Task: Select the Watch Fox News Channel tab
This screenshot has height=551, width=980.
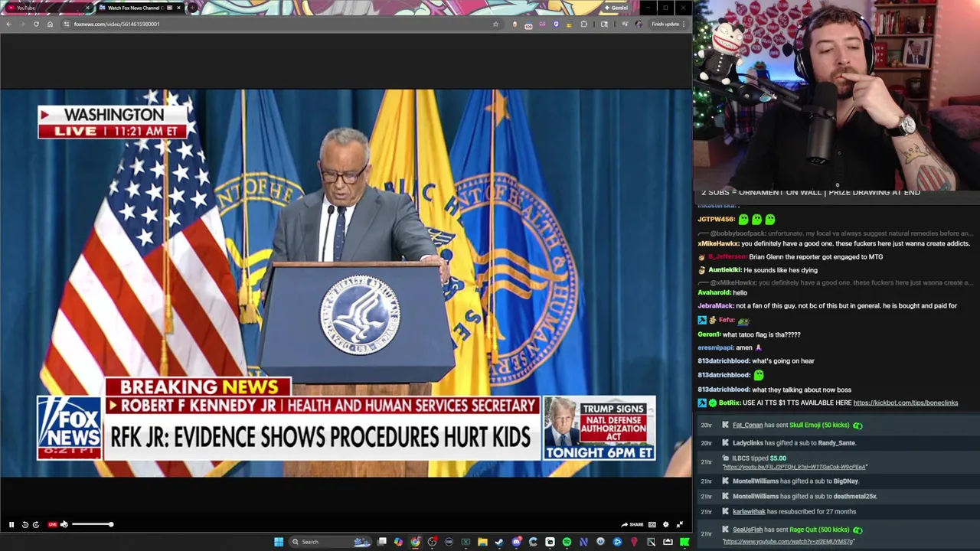Action: tap(134, 8)
